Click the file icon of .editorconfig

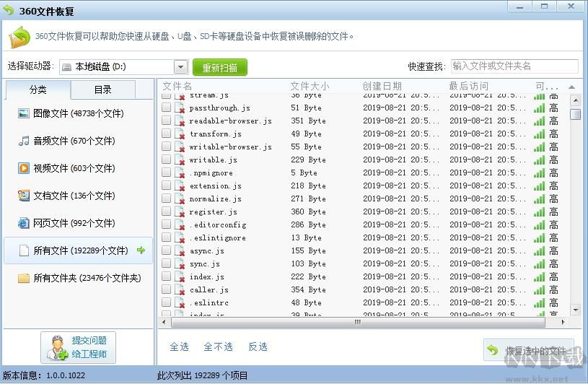[x=180, y=225]
